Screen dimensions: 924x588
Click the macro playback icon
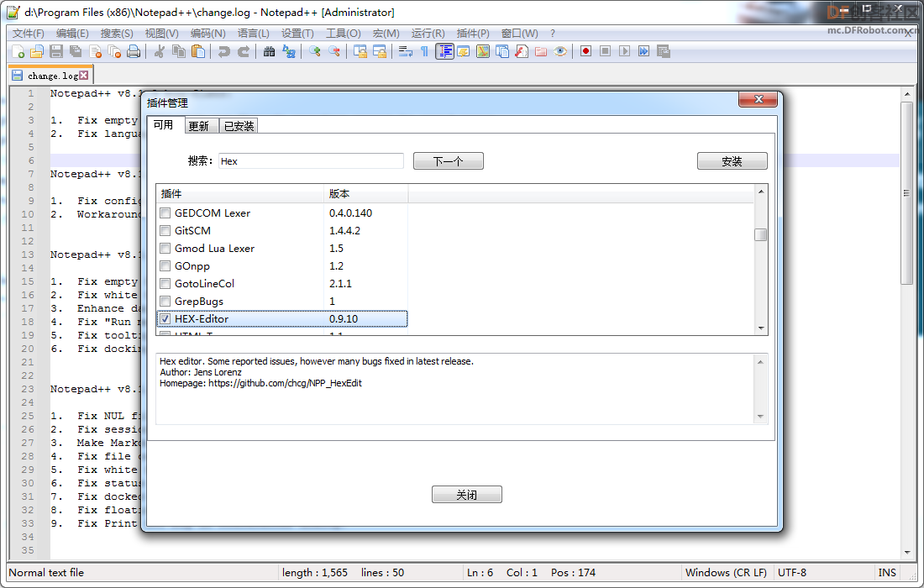[x=625, y=52]
